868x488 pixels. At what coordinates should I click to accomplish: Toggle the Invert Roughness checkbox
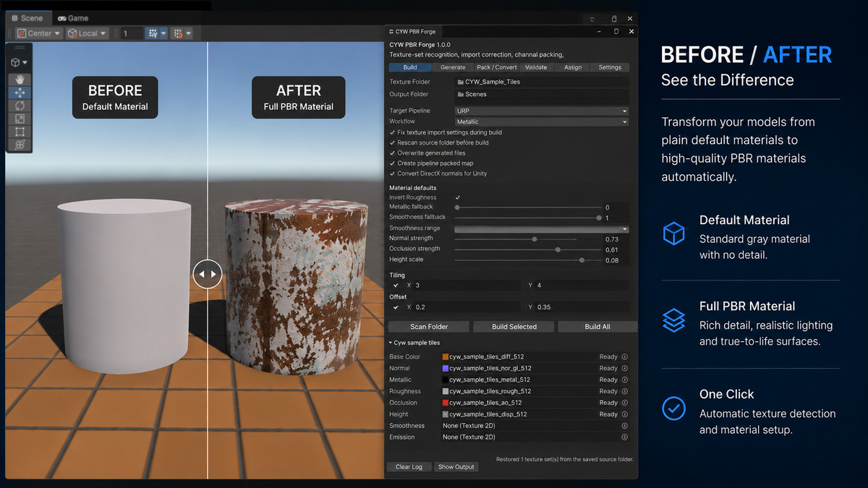click(458, 197)
